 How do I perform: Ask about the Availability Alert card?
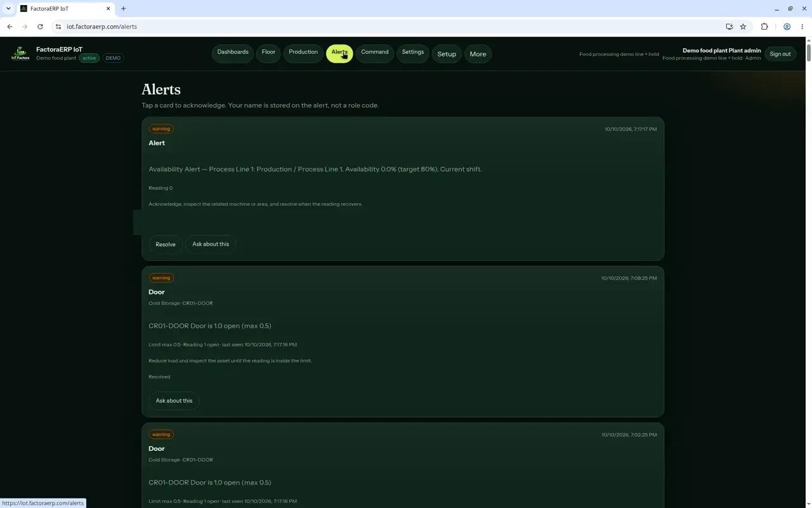pos(211,244)
